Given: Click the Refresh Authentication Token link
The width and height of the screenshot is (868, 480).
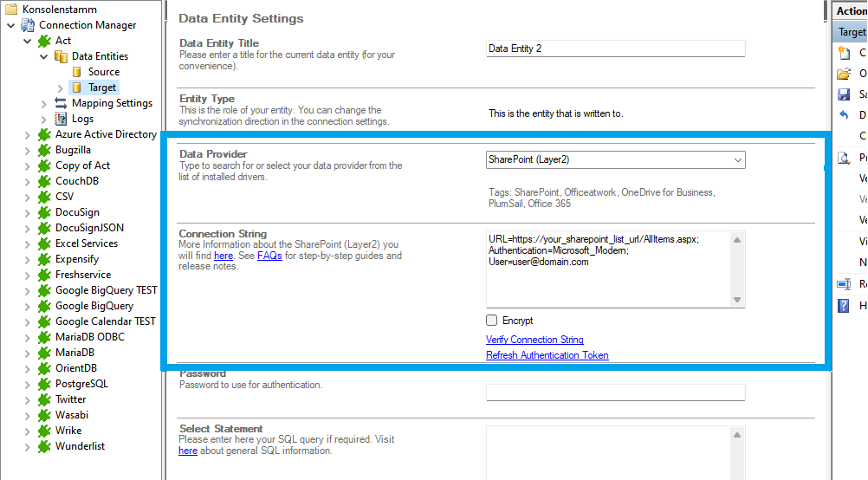Looking at the screenshot, I should pyautogui.click(x=547, y=355).
